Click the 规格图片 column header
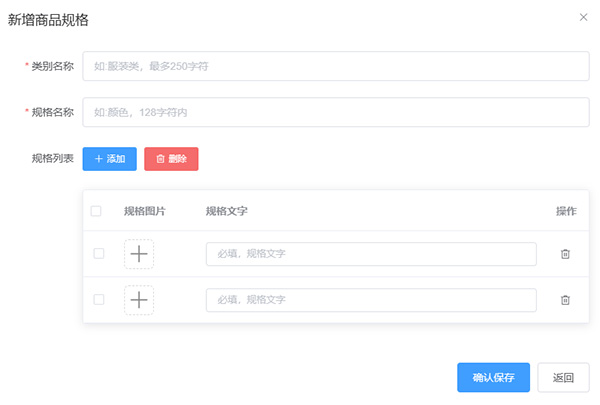 click(145, 211)
